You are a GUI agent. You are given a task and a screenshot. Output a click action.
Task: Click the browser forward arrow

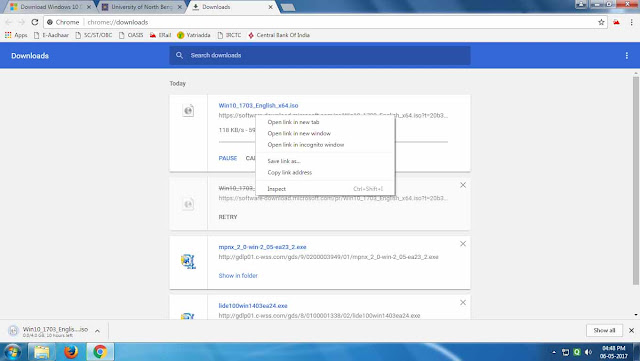[22, 22]
